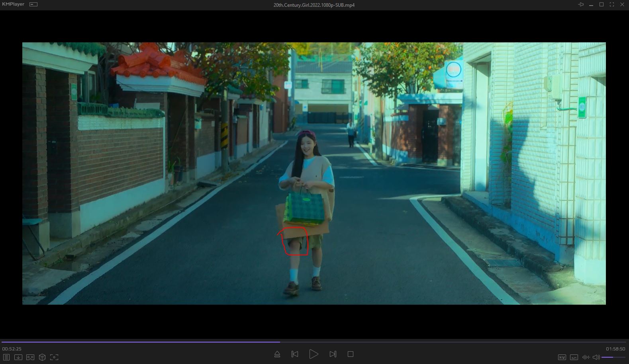Click the eject/open file icon
Screen dimensions: 629x364
pos(277,354)
